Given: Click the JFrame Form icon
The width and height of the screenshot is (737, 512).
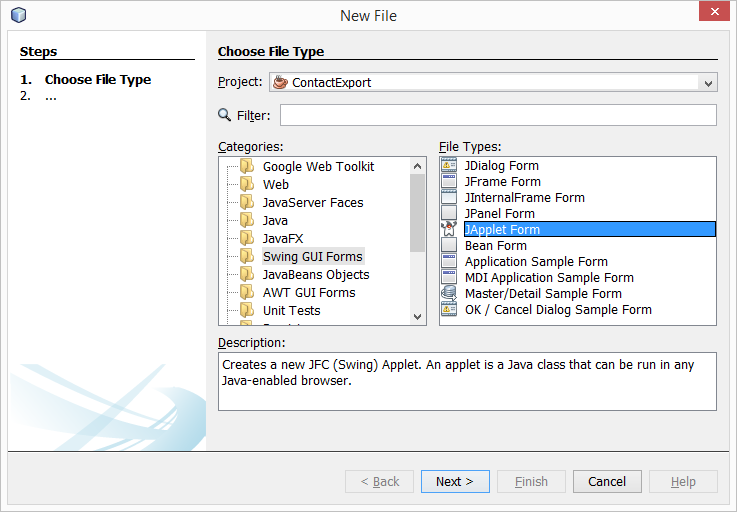Looking at the screenshot, I should click(x=449, y=182).
